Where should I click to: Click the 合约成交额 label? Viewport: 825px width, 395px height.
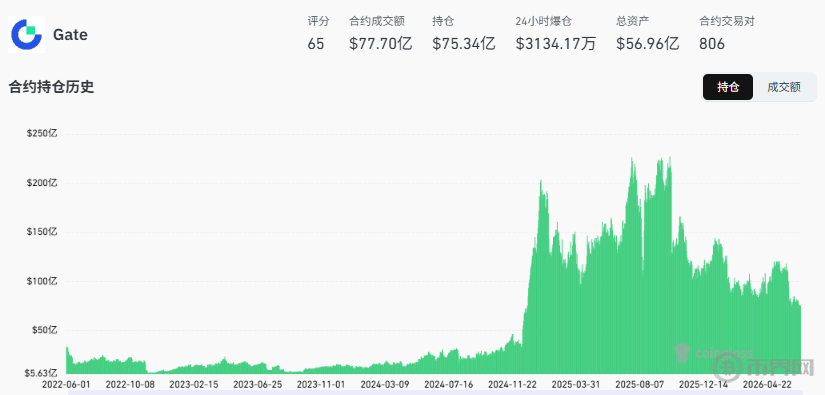pyautogui.click(x=376, y=22)
